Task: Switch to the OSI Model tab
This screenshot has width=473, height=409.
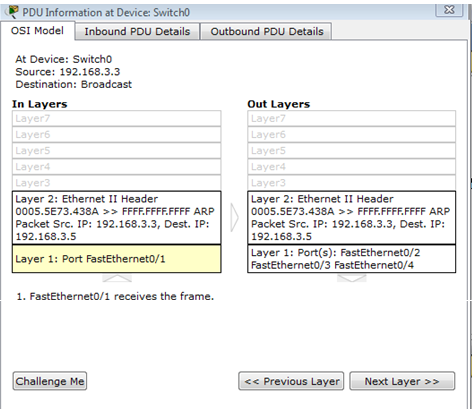Action: 37,31
